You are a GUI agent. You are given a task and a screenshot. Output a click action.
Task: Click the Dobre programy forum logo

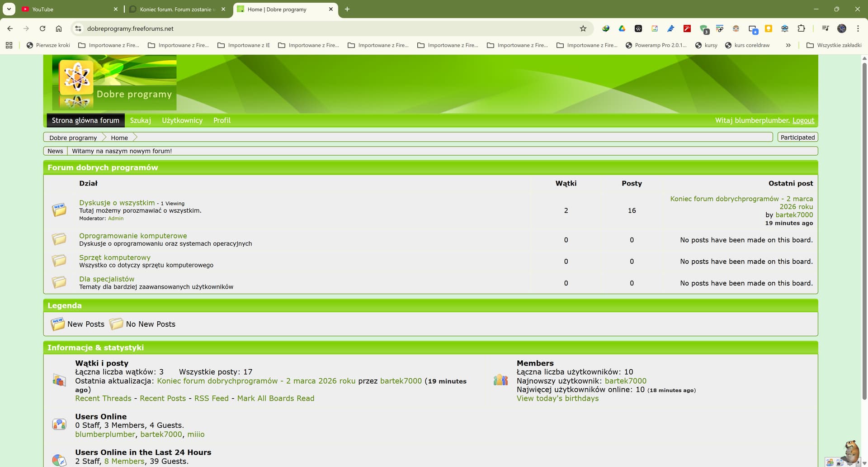click(x=114, y=83)
